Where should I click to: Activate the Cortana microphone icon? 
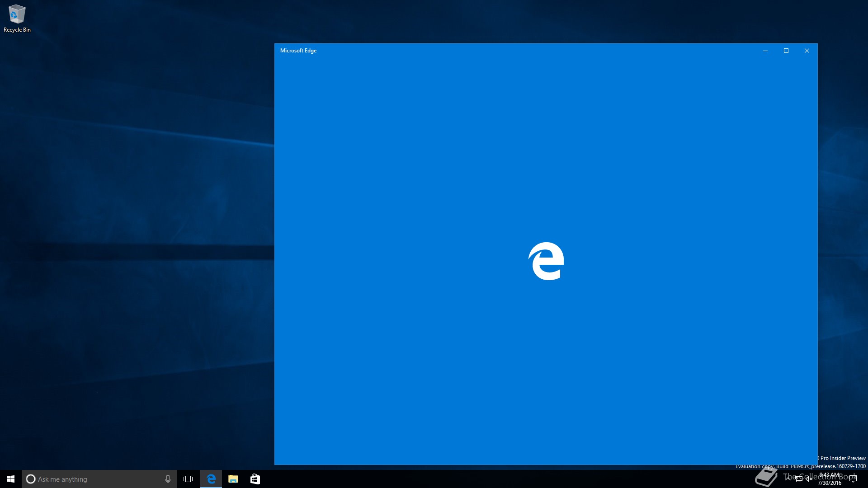pos(168,479)
